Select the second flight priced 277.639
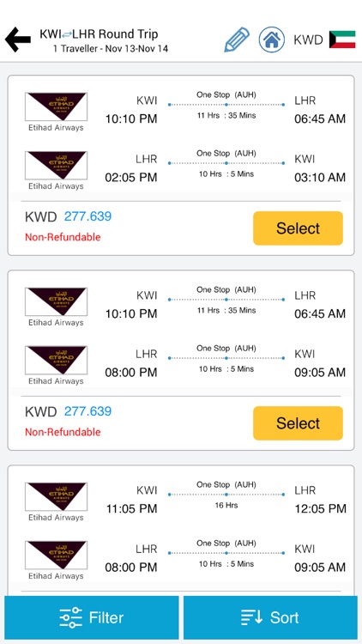This screenshot has height=644, width=362. pyautogui.click(x=298, y=423)
